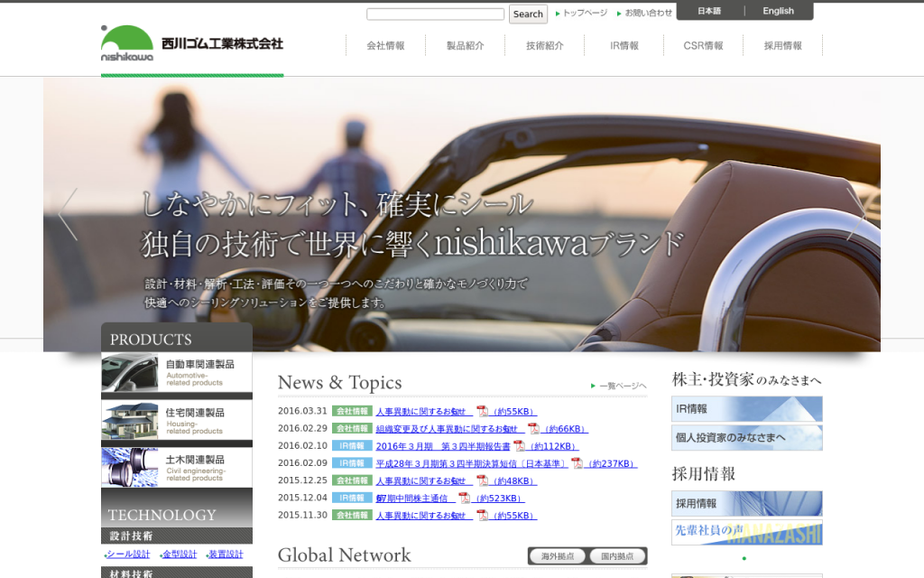Open PDF icon for 2015.12.04 news
The height and width of the screenshot is (578, 924).
coord(465,498)
